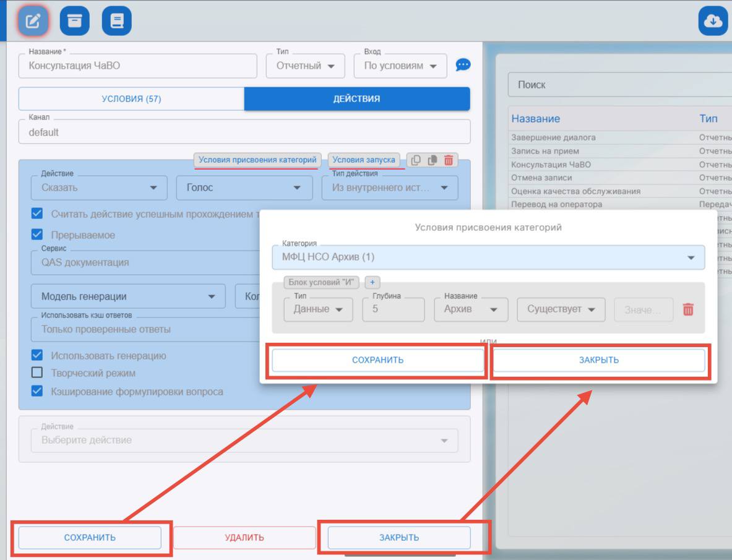Screen dimensions: 732x560
Task: Toggle "Кэширование формулировки вопроса" checkbox
Action: pos(37,391)
